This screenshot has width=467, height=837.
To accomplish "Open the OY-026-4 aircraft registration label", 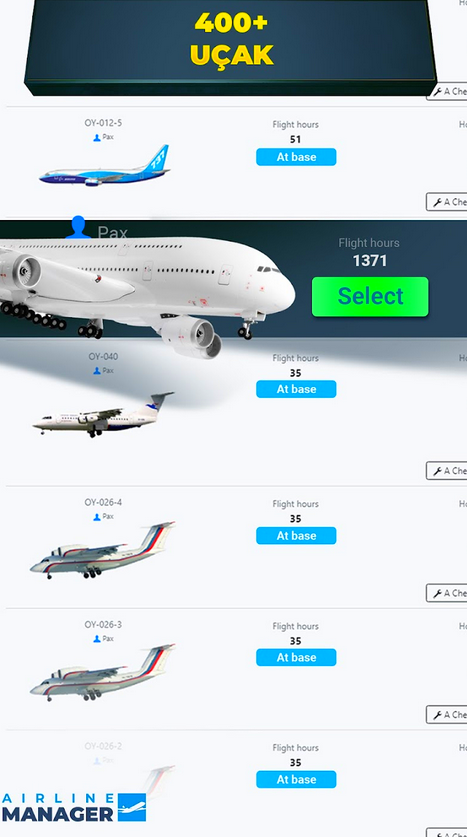I will click(103, 502).
